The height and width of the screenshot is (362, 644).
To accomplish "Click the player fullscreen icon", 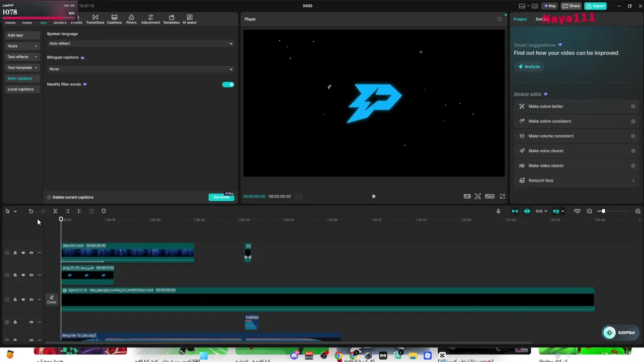I will (502, 197).
